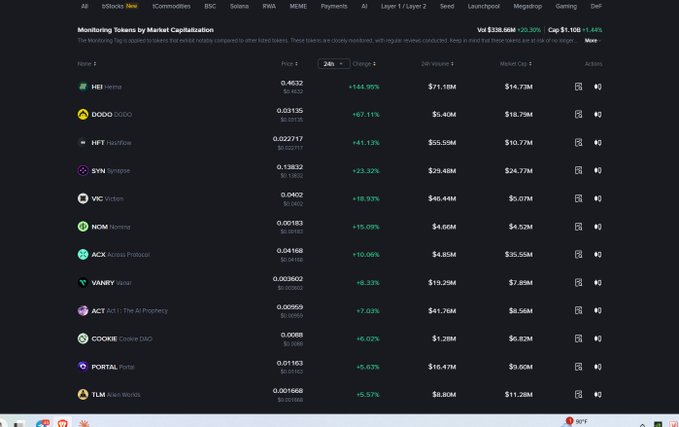Open the detail icon in COOKIE row

[578, 338]
